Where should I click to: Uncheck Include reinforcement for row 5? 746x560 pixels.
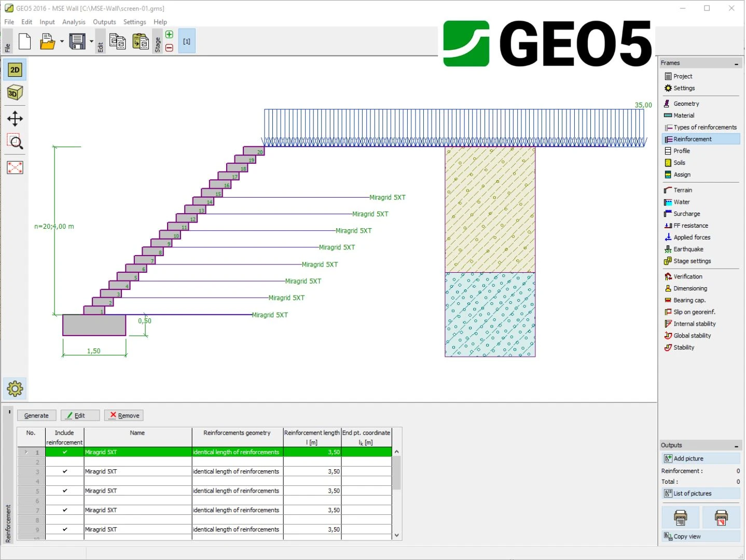[64, 491]
